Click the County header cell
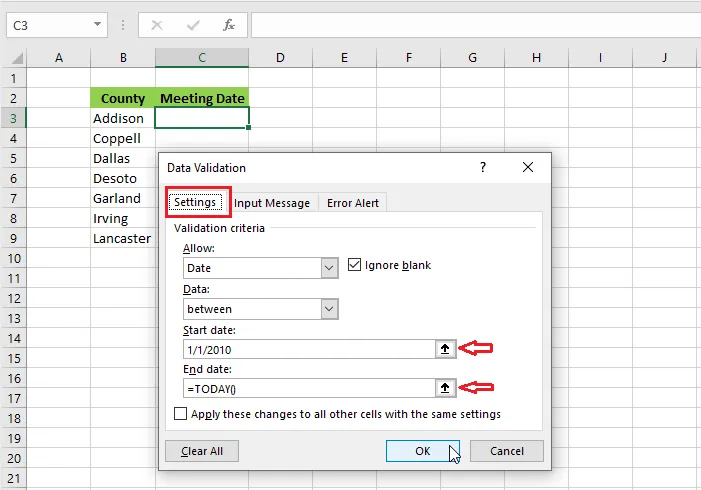701x490 pixels. click(123, 98)
